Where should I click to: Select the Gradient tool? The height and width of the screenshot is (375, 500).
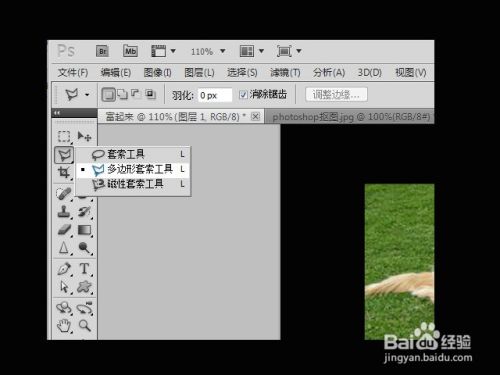click(84, 230)
